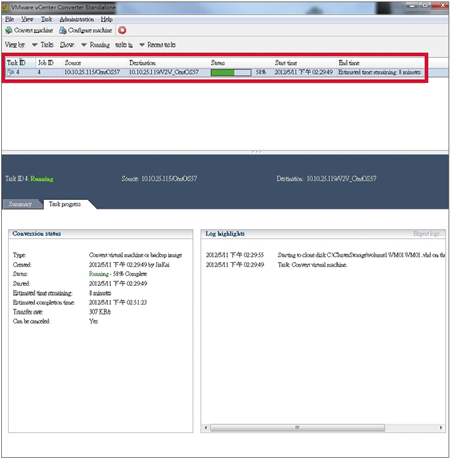
Task: Switch to the Summary tab
Action: (x=22, y=204)
